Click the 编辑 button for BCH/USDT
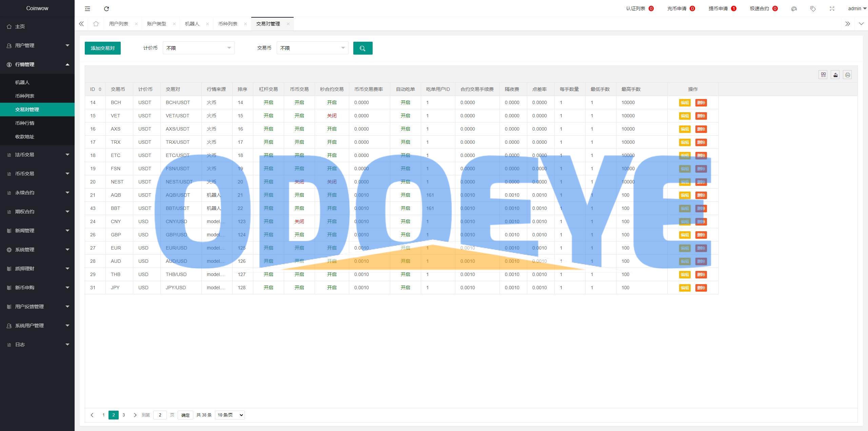This screenshot has height=431, width=868. (x=685, y=103)
